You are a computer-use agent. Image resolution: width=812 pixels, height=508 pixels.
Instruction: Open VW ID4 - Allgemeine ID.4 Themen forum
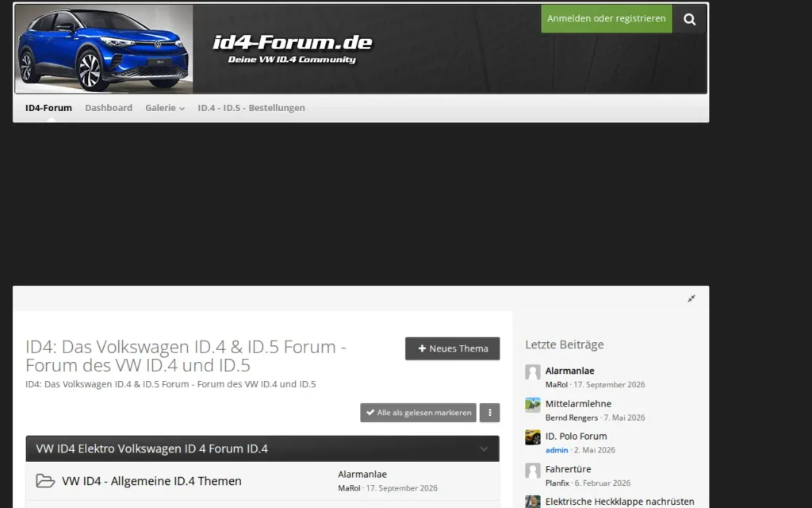151,481
